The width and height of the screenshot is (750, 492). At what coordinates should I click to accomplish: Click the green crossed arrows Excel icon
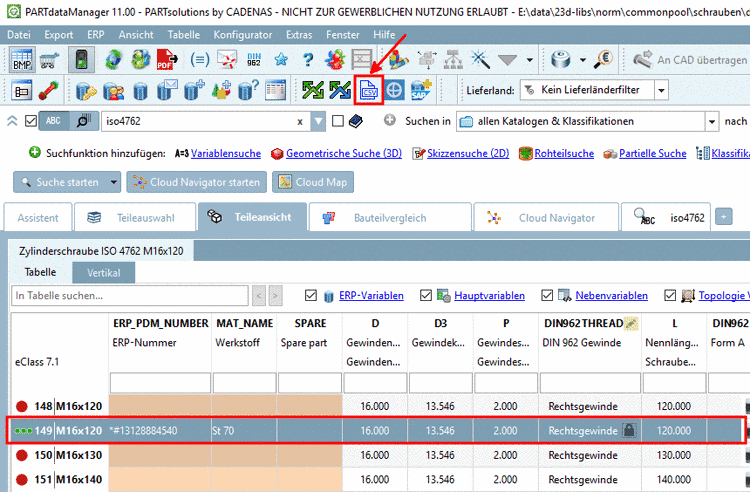click(x=313, y=90)
